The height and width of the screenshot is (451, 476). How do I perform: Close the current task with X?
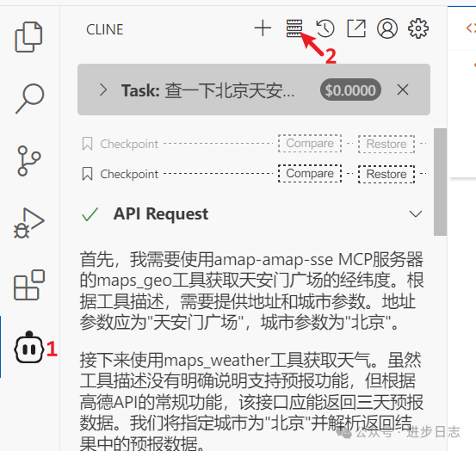coord(403,90)
